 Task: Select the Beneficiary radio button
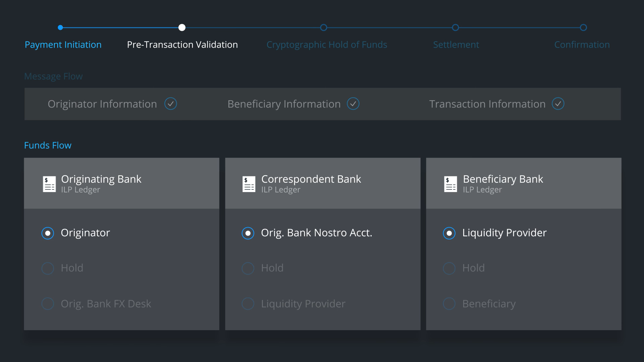(x=449, y=304)
